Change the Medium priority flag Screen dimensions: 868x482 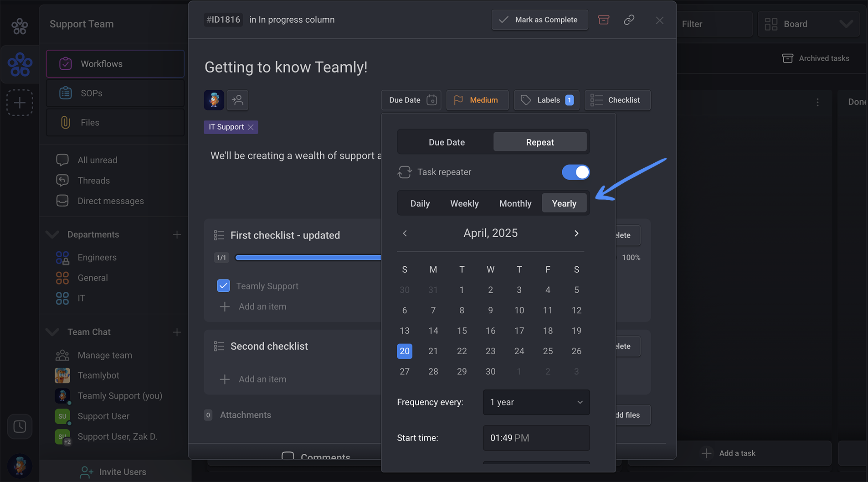coord(477,100)
